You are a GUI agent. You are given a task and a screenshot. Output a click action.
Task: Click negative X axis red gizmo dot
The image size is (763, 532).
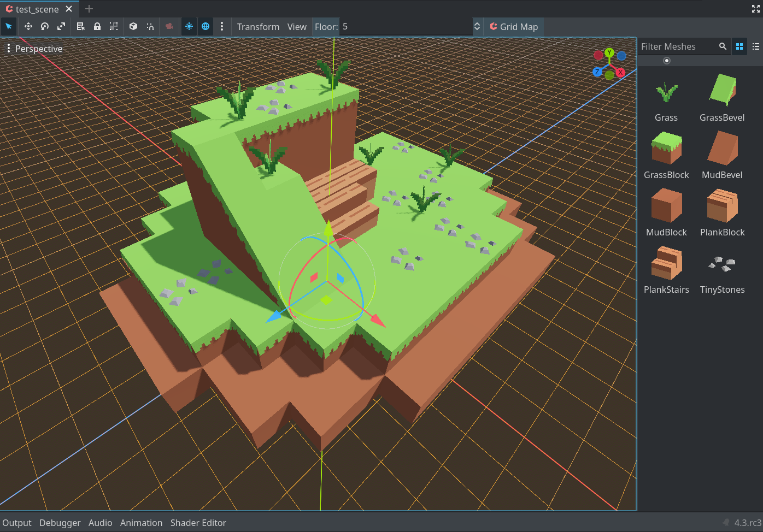click(598, 55)
